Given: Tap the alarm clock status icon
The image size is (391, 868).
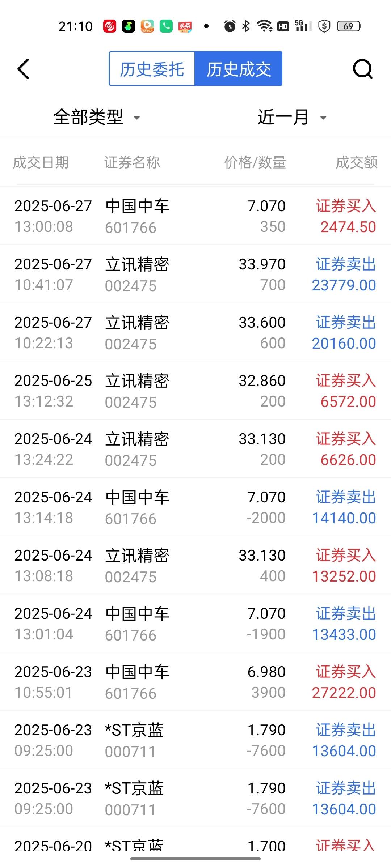Looking at the screenshot, I should coord(230,26).
